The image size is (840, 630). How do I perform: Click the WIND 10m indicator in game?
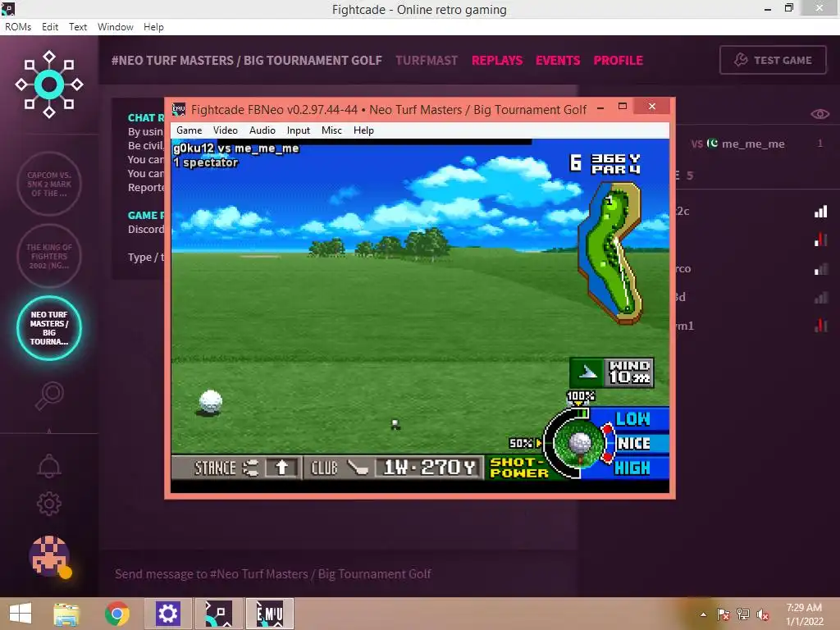click(x=611, y=372)
